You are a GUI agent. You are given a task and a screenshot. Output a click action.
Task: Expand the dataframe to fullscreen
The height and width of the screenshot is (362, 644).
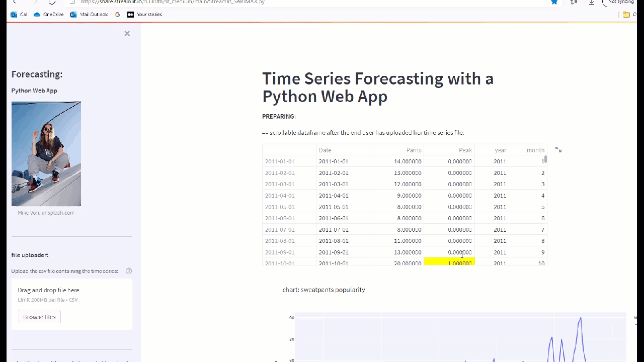[558, 150]
